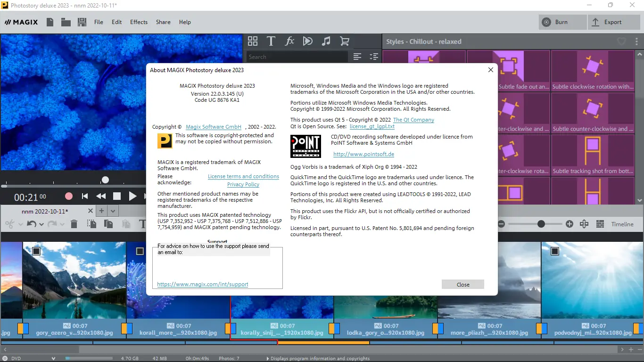Screen dimensions: 644x362
Task: Select the fx effects tab icon
Action: [x=289, y=41]
